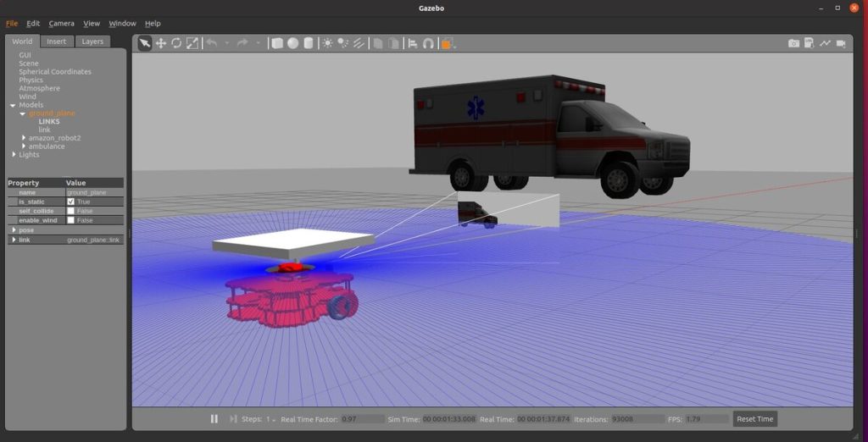This screenshot has height=442, width=868.
Task: Add a directional light
Action: click(x=359, y=43)
